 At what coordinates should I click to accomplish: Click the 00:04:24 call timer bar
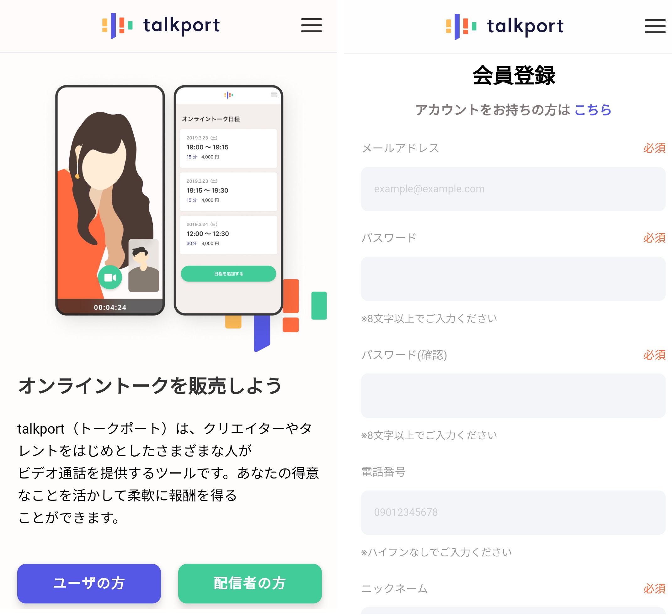click(110, 307)
